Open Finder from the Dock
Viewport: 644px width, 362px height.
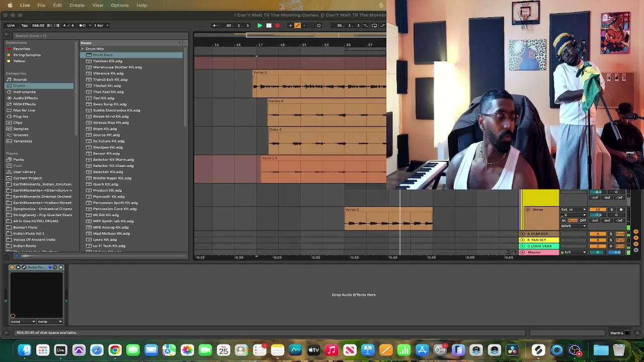(24, 350)
